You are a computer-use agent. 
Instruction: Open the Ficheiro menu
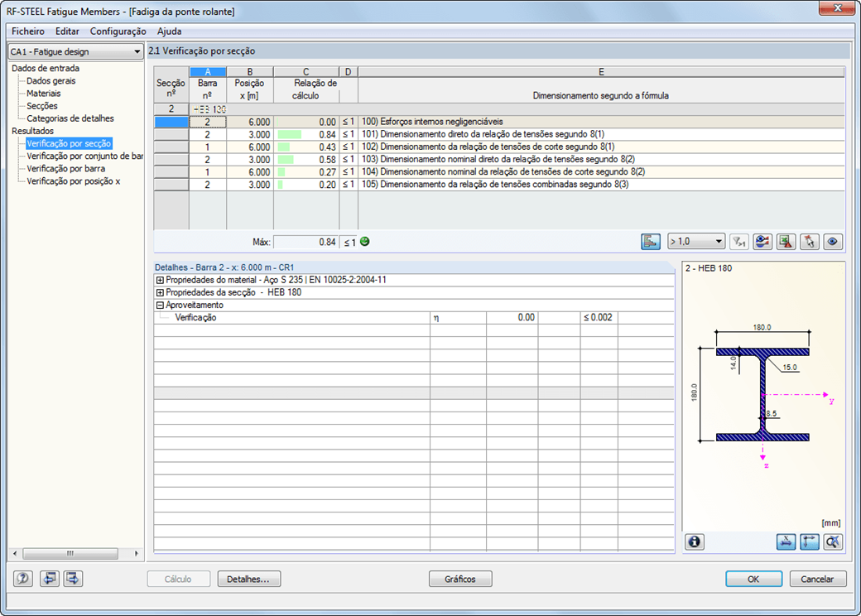[x=28, y=31]
